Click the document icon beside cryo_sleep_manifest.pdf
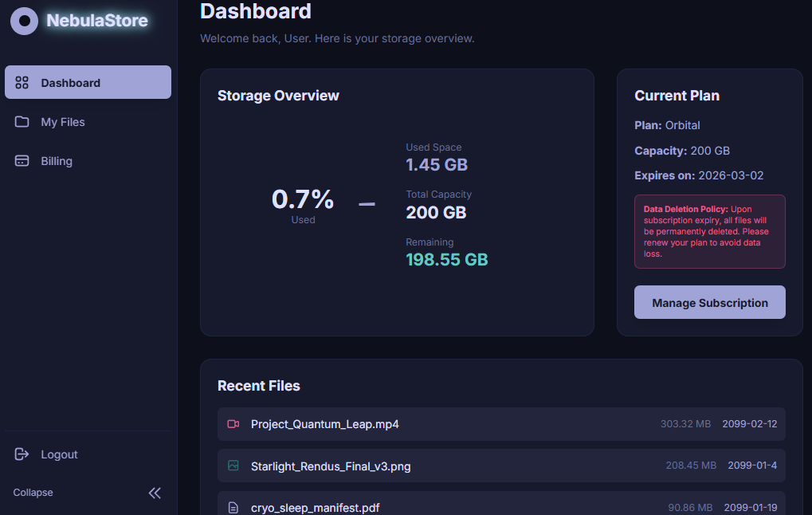812x515 pixels. coord(233,507)
